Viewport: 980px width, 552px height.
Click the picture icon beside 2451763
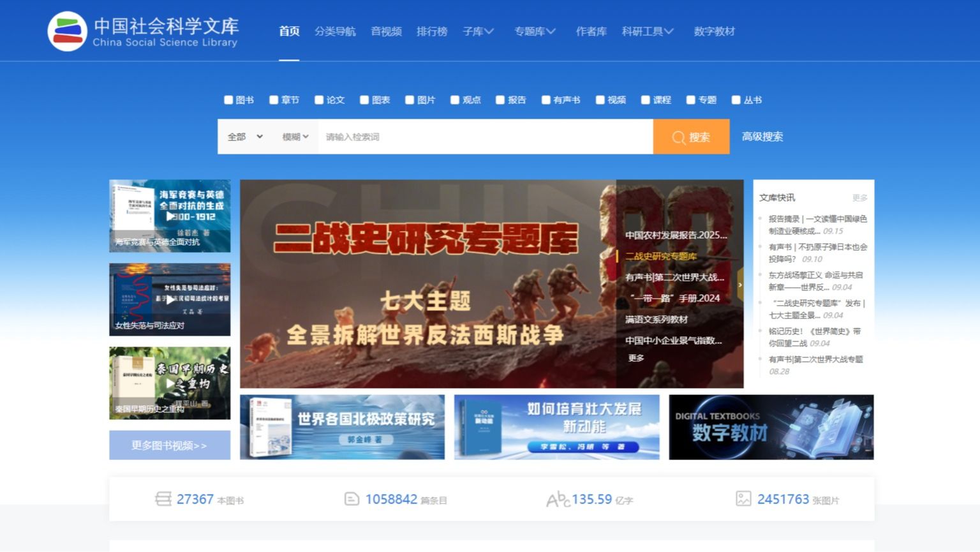point(743,499)
